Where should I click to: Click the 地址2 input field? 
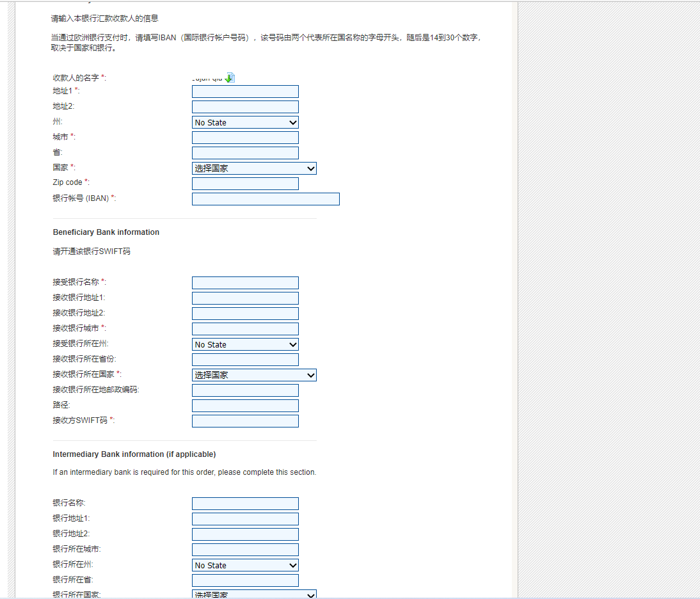(245, 106)
